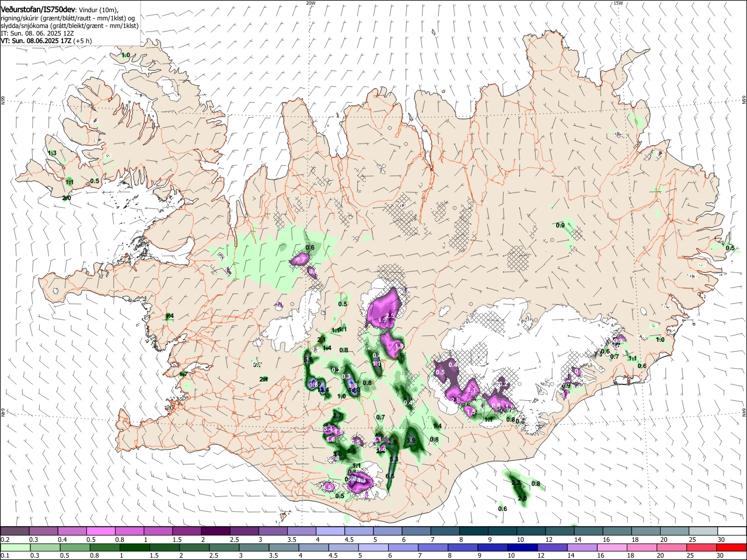Click the pale green 0.1–0.3 rain legend swatch
Screen dimensions: 747x560
point(15,547)
